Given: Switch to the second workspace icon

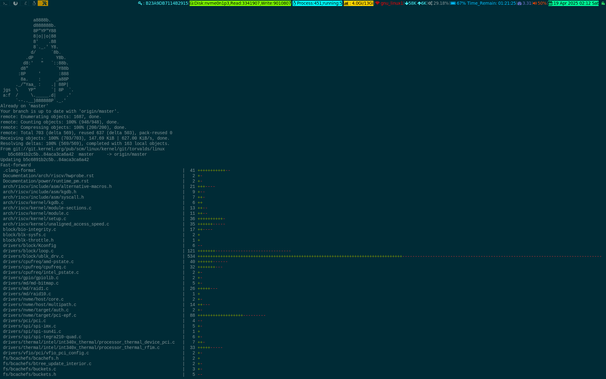Looking at the screenshot, I should (15, 3).
